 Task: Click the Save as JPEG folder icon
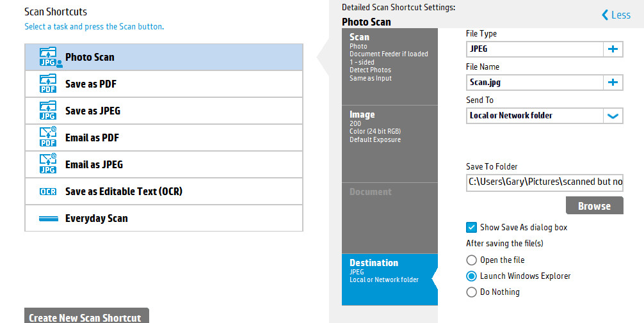(48, 111)
